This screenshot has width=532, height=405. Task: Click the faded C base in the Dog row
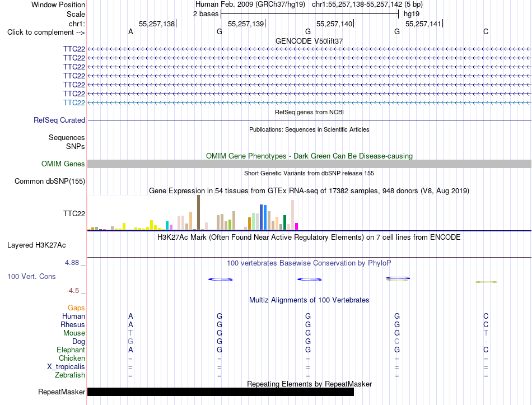tap(397, 341)
